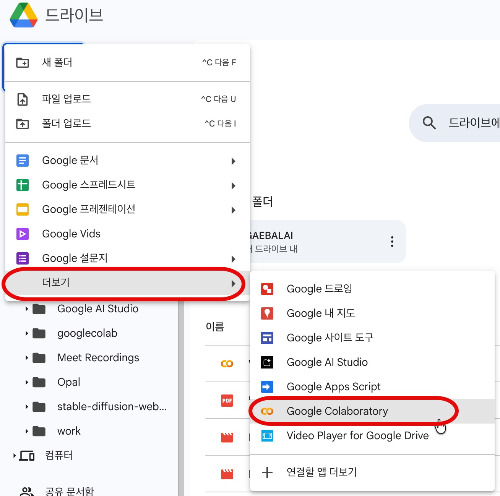The width and height of the screenshot is (500, 496).
Task: Open the GAEBALAI folder card
Action: point(327,241)
